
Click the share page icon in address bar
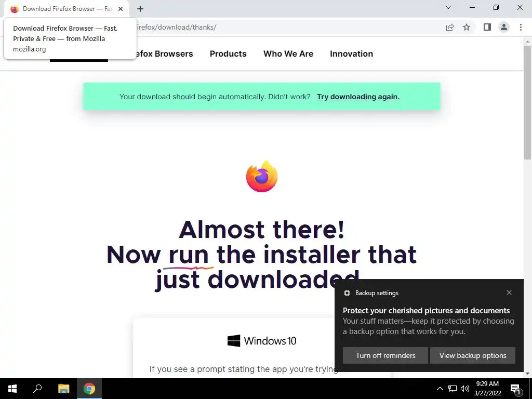(450, 27)
